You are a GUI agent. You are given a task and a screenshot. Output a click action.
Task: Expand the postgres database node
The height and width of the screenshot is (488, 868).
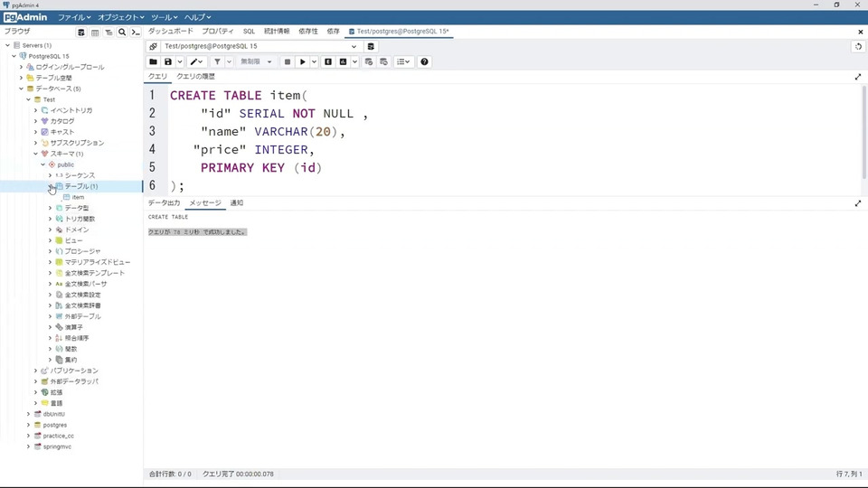29,425
